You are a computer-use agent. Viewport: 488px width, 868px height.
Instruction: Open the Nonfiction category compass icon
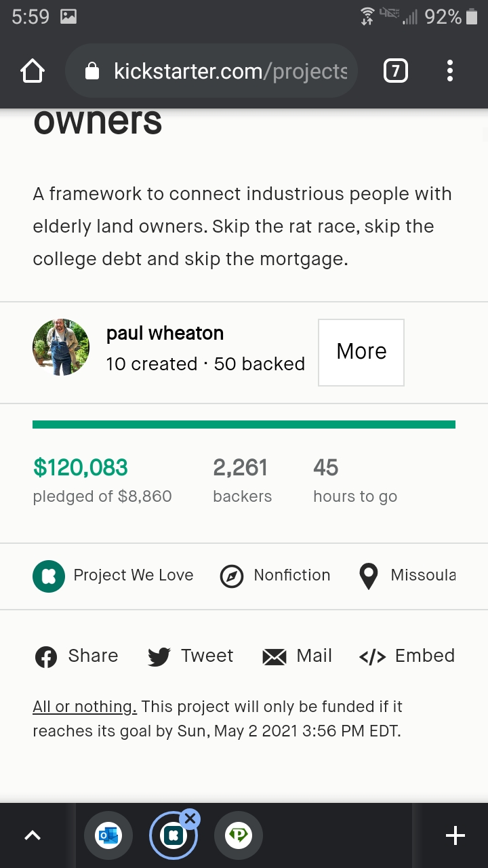[x=232, y=576]
